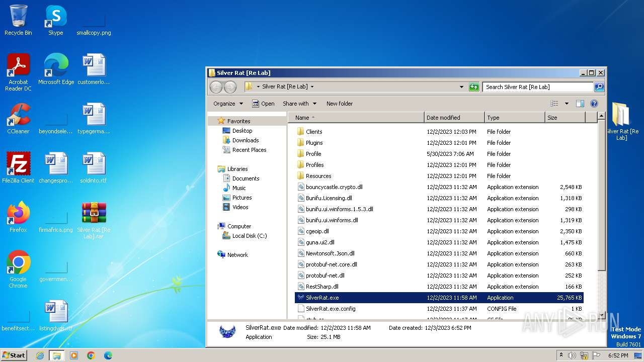Expand the Silver Rat [Re Lab] breadcrumb arrow
The width and height of the screenshot is (644, 362).
[312, 87]
